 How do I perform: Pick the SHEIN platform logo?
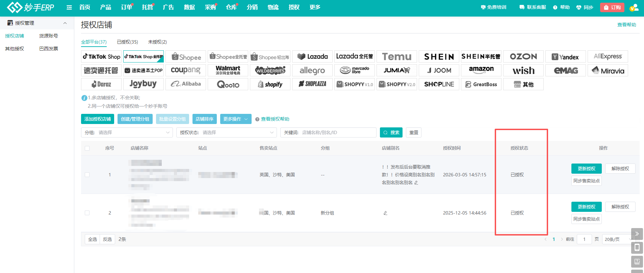click(439, 56)
